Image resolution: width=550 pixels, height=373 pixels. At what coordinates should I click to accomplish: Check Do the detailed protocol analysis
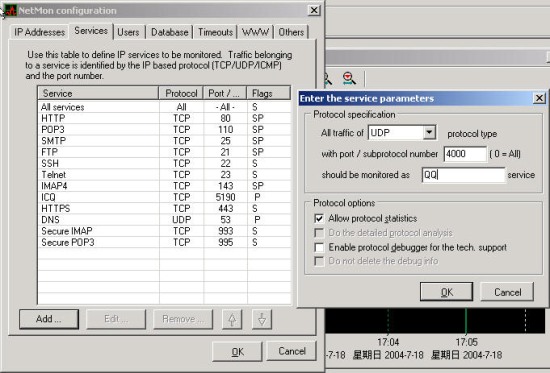pyautogui.click(x=319, y=233)
